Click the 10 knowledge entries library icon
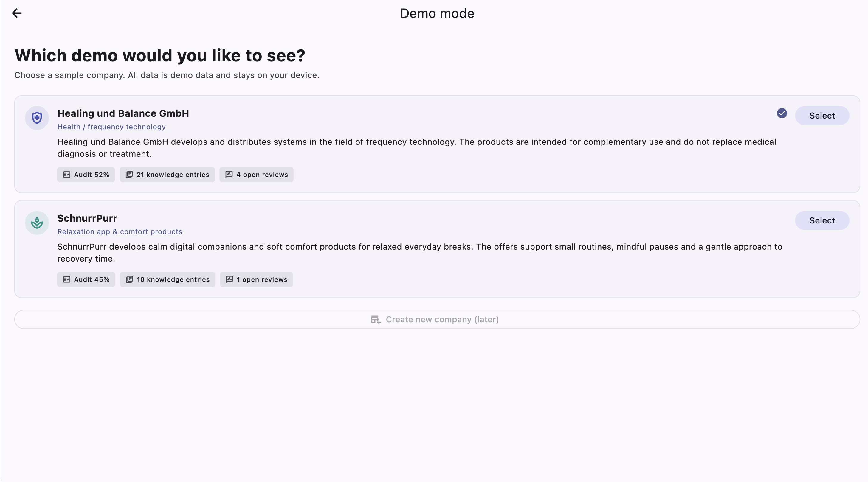Viewport: 868px width, 482px height. point(129,279)
